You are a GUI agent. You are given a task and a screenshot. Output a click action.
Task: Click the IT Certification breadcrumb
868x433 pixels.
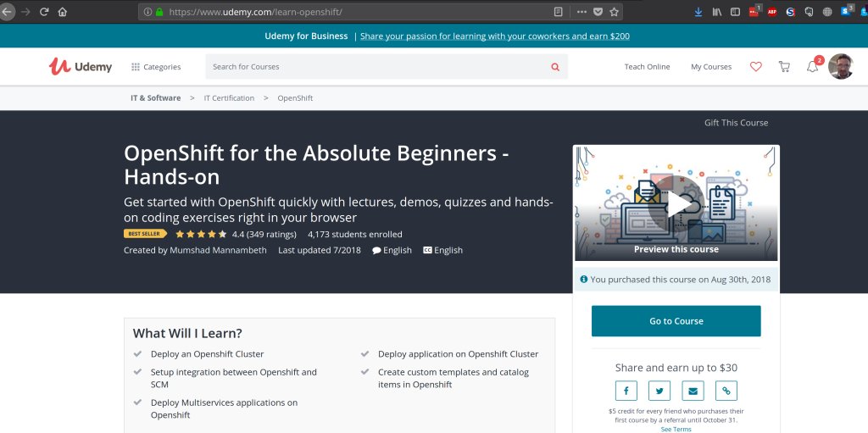tap(229, 98)
